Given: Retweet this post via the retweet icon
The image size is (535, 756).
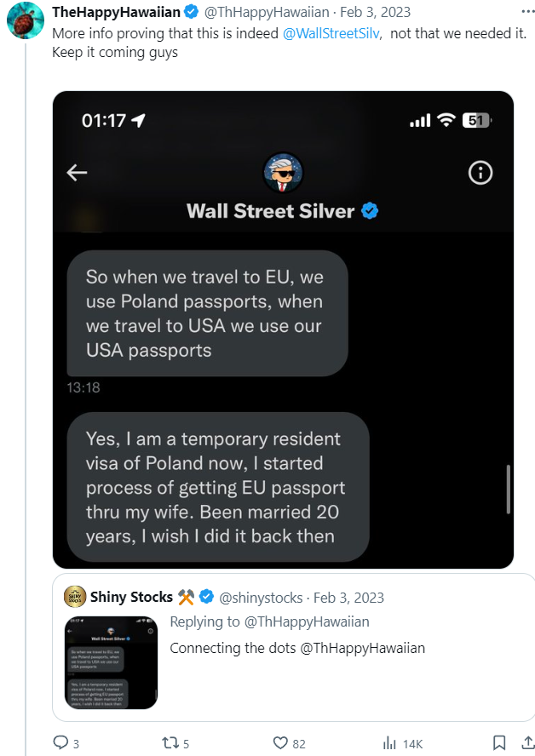Looking at the screenshot, I should coord(173,743).
